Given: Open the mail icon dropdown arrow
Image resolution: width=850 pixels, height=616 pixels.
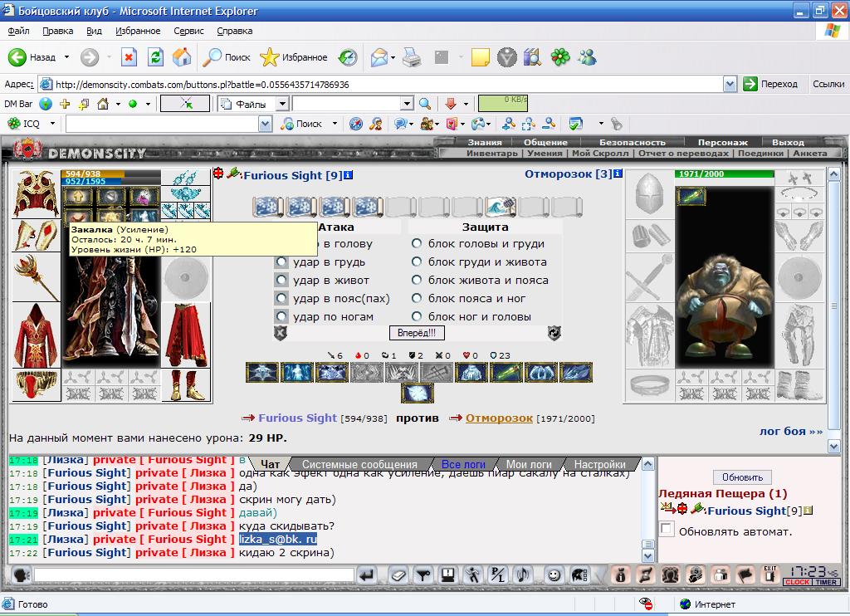Looking at the screenshot, I should tap(393, 57).
